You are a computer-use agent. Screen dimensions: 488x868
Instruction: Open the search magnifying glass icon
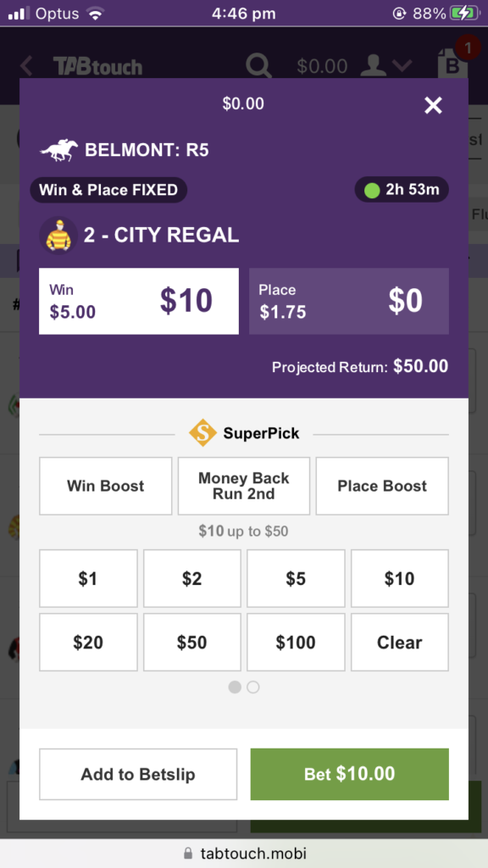(258, 65)
